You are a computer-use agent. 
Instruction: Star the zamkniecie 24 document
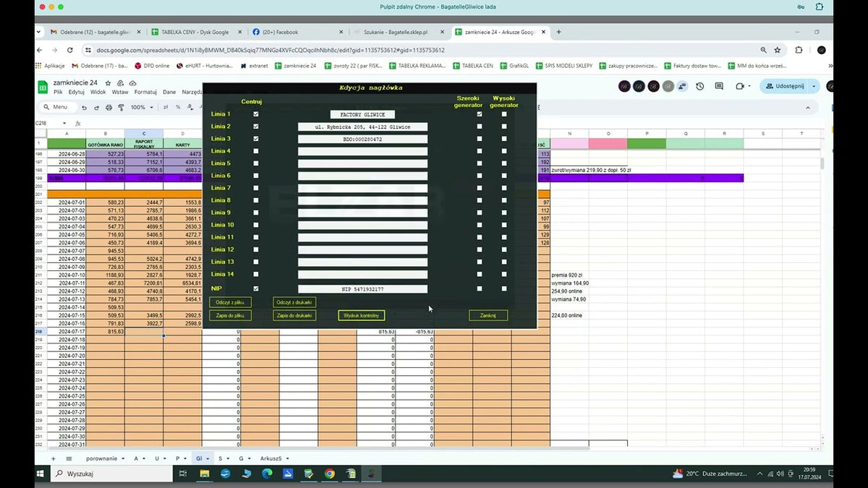[108, 83]
